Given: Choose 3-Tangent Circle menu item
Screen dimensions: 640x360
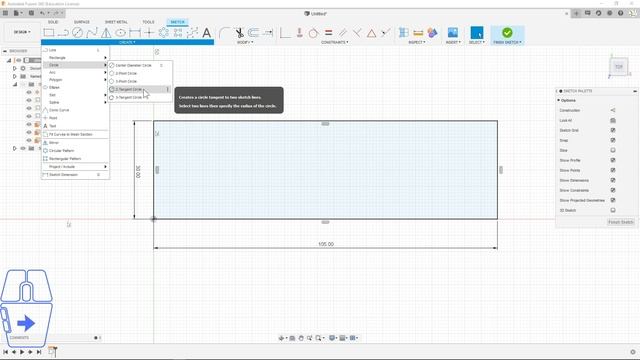Looking at the screenshot, I should tap(139, 98).
